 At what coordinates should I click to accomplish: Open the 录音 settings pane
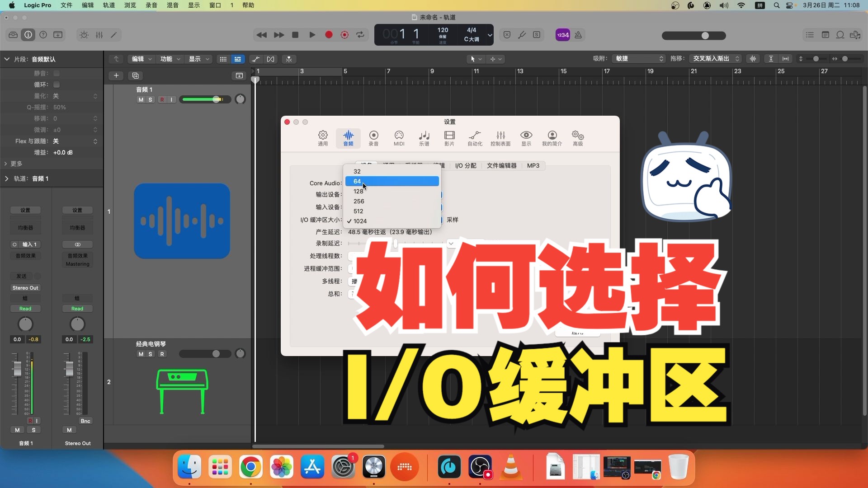coord(373,138)
